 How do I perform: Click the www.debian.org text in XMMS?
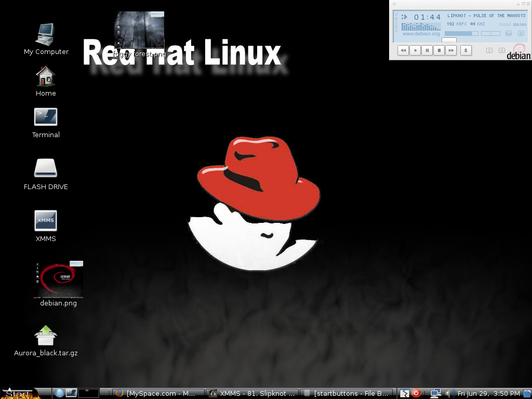click(421, 34)
